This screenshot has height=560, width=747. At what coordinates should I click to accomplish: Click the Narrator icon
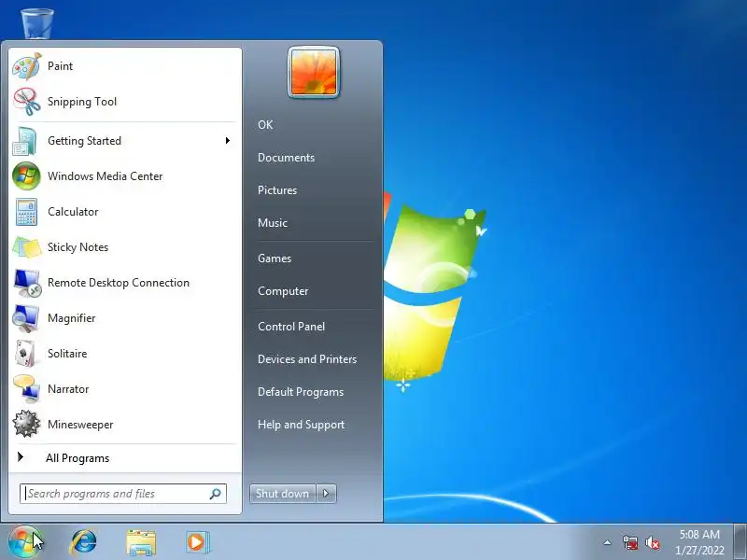coord(27,389)
